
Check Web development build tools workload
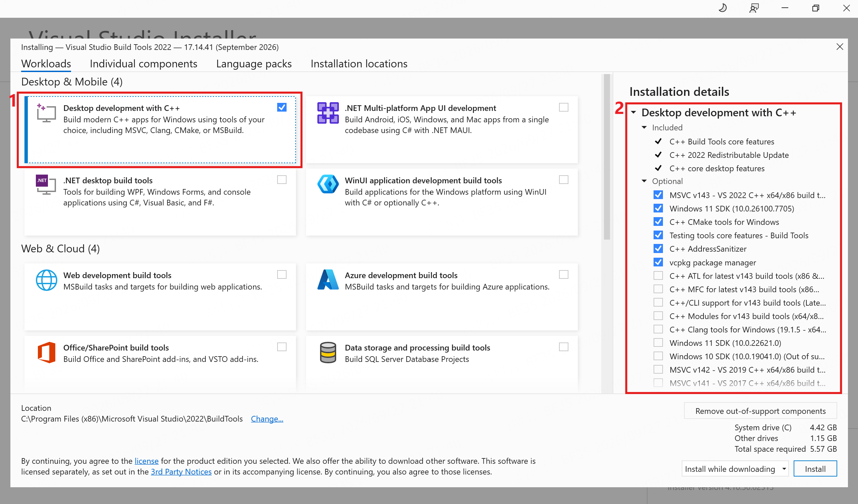(x=282, y=275)
